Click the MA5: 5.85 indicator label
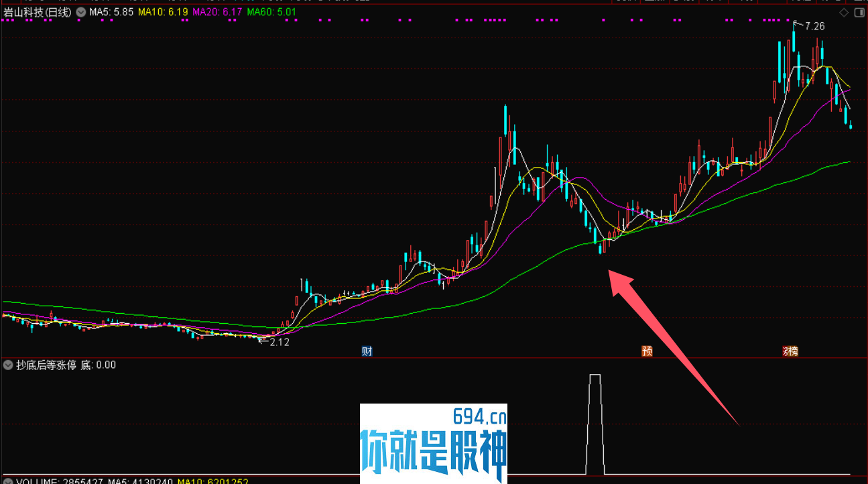 coord(111,12)
